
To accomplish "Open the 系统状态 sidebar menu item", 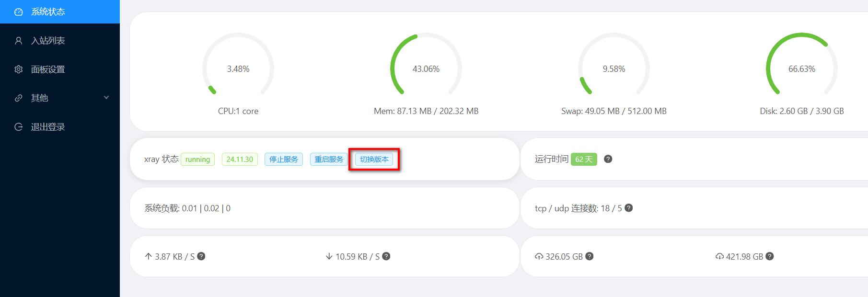I will tap(60, 11).
